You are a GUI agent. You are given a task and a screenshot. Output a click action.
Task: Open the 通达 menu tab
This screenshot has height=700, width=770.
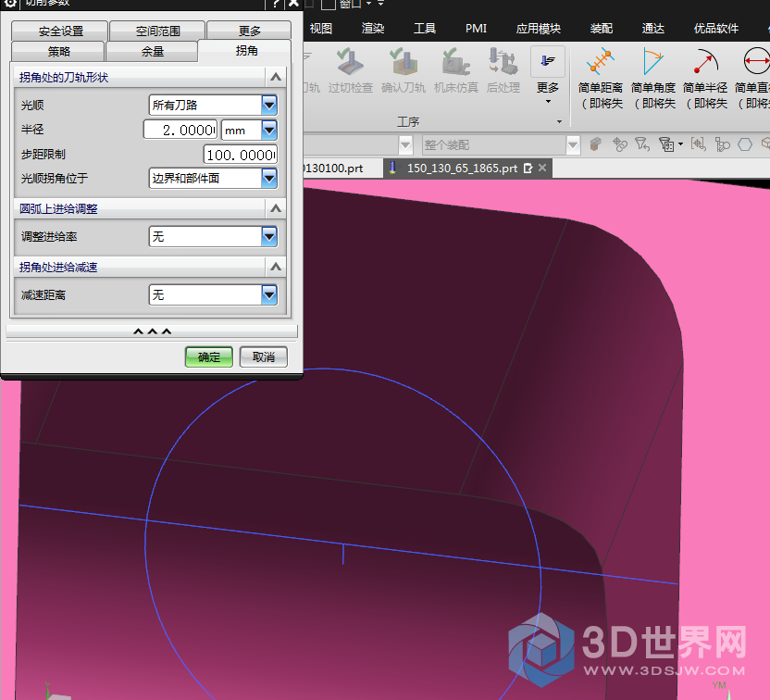pyautogui.click(x=653, y=29)
